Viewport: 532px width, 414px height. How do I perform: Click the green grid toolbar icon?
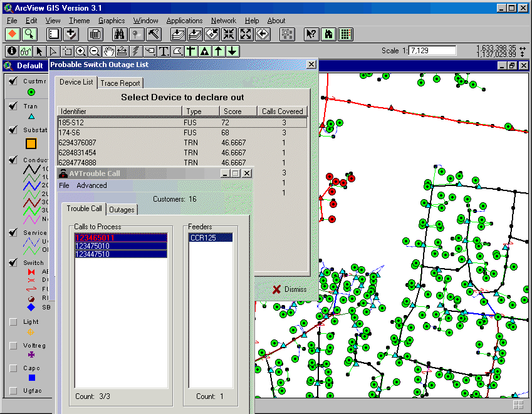click(345, 34)
